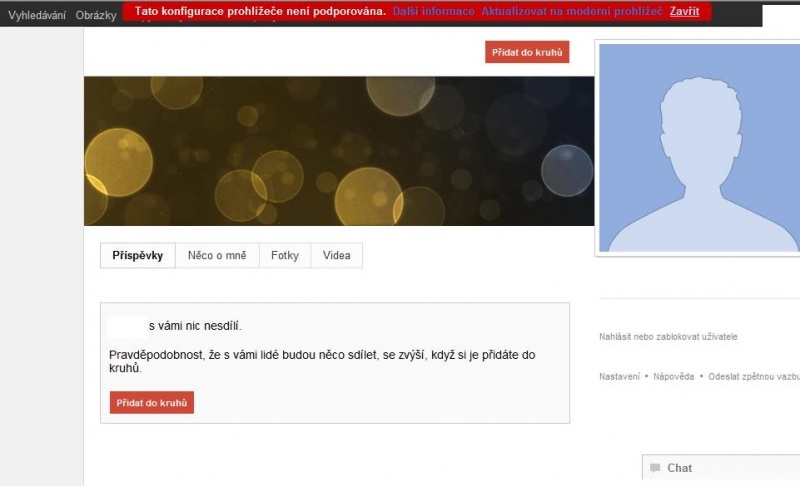This screenshot has height=486, width=800.
Task: Show the Videa tab
Action: coord(336,256)
